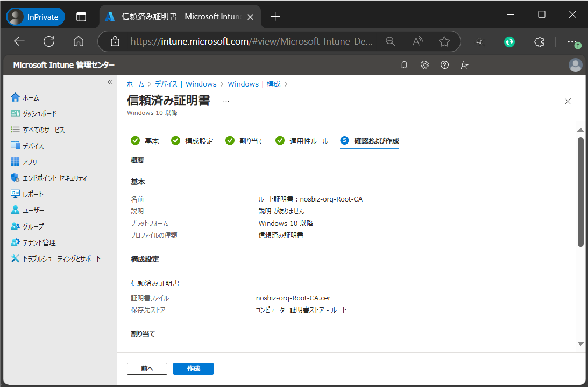Image resolution: width=588 pixels, height=387 pixels.
Task: Select the 適用性ルール wizard step
Action: tap(302, 141)
